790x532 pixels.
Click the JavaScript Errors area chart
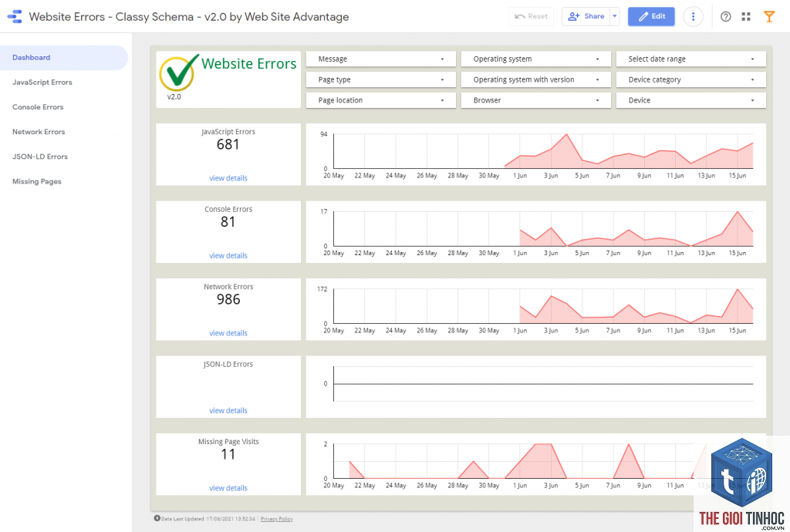pyautogui.click(x=536, y=154)
